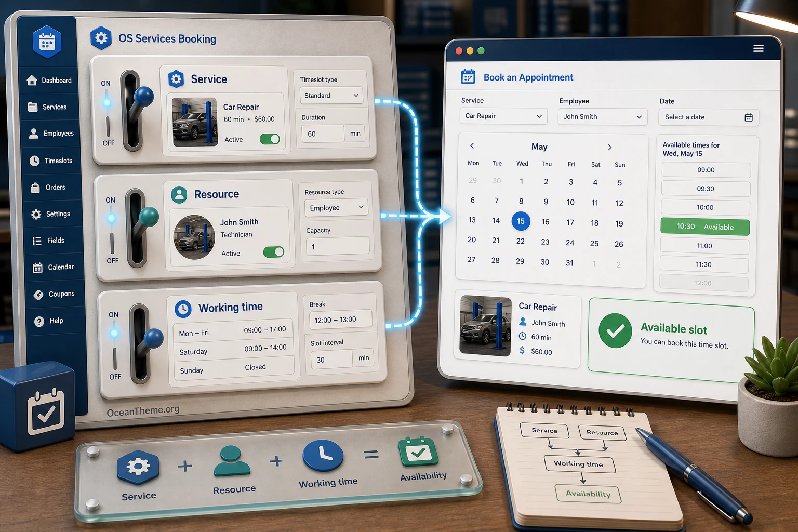Click the Car Repair summary thumbnail

click(485, 326)
